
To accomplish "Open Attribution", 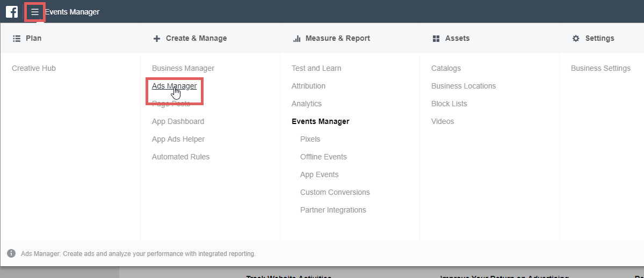I will 308,86.
